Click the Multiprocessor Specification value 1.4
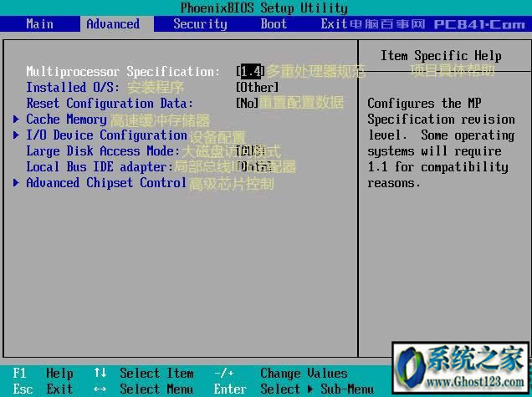532x397 pixels. pos(250,71)
